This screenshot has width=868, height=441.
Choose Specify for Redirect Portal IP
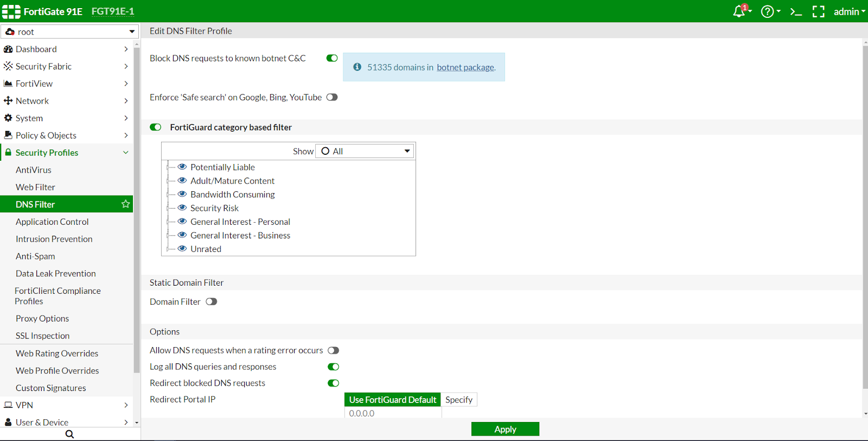459,400
